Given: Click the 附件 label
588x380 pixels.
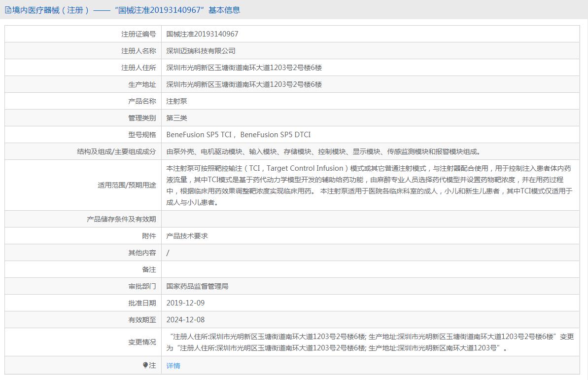Looking at the screenshot, I should [149, 236].
